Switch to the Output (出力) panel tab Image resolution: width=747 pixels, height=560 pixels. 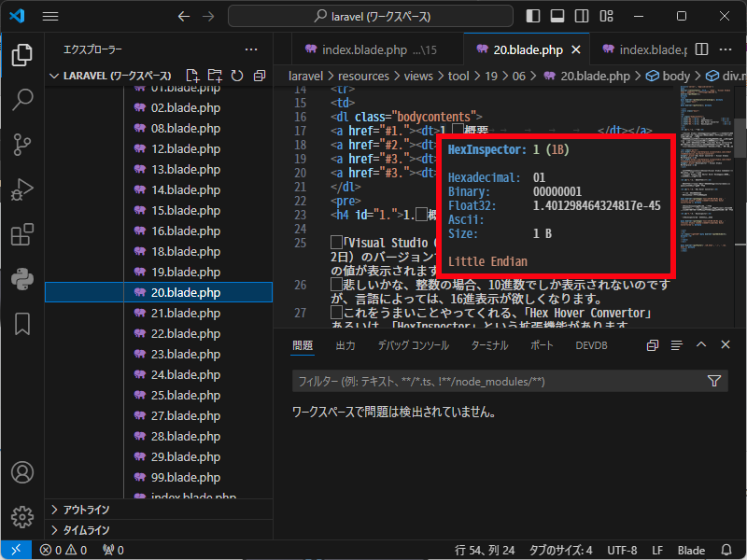tap(345, 345)
